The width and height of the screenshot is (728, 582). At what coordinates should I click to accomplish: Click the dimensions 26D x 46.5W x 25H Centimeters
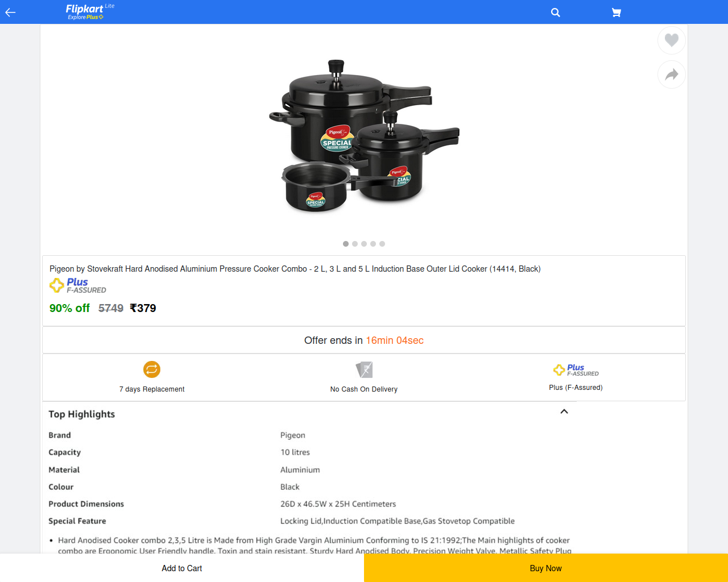tap(338, 504)
